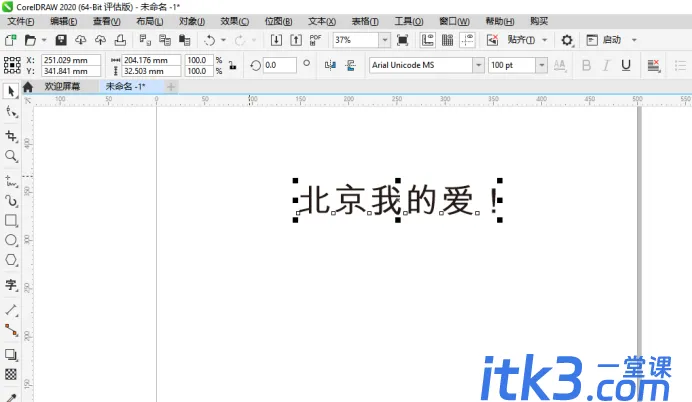Open a file with folder icon
The image size is (692, 402).
30,40
